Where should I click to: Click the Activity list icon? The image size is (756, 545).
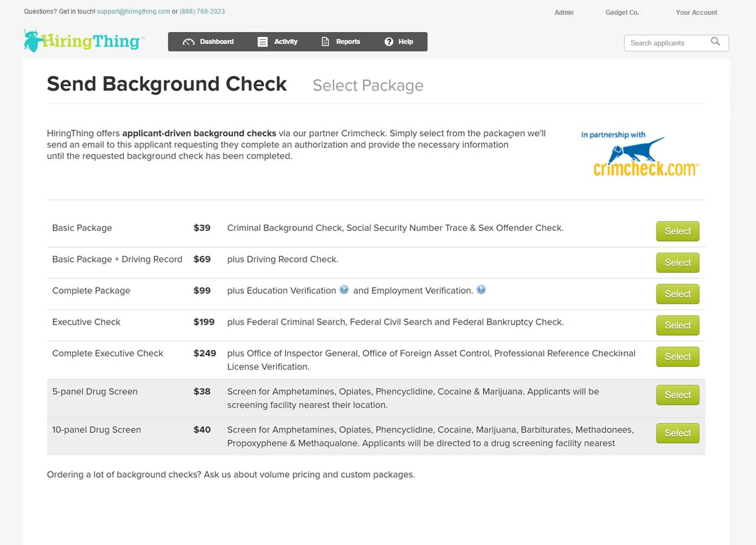(262, 42)
